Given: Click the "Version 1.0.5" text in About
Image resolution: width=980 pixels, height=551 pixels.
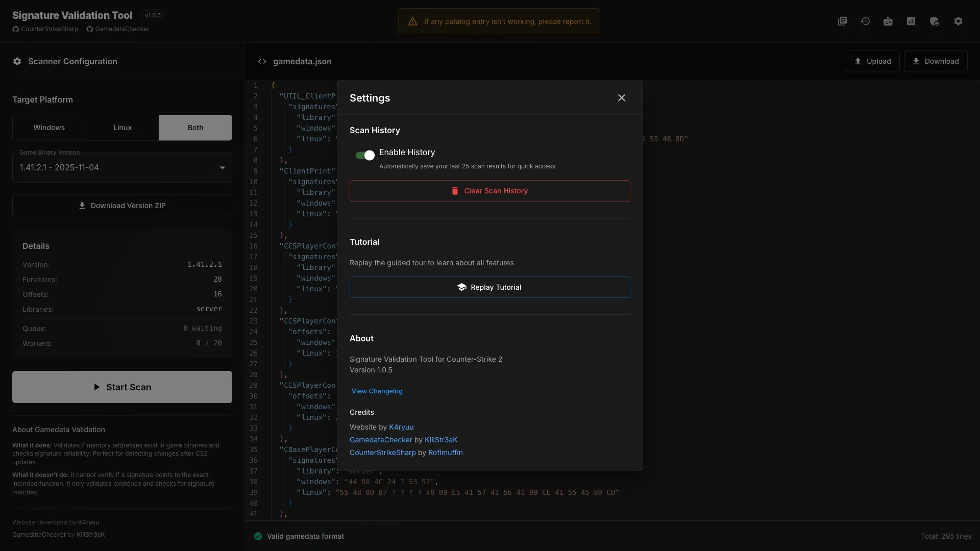Looking at the screenshot, I should pyautogui.click(x=371, y=370).
